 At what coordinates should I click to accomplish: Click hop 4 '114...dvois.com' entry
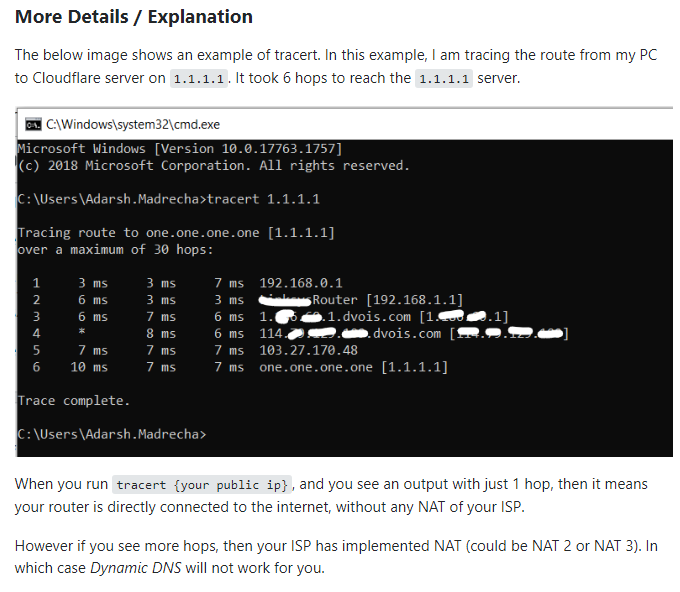tap(414, 334)
